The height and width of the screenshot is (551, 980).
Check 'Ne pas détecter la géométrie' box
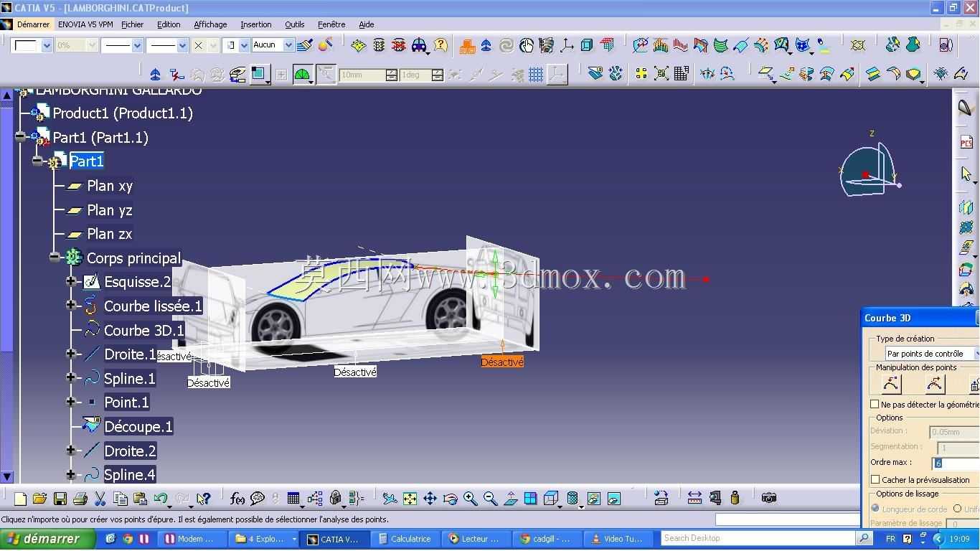pos(875,405)
